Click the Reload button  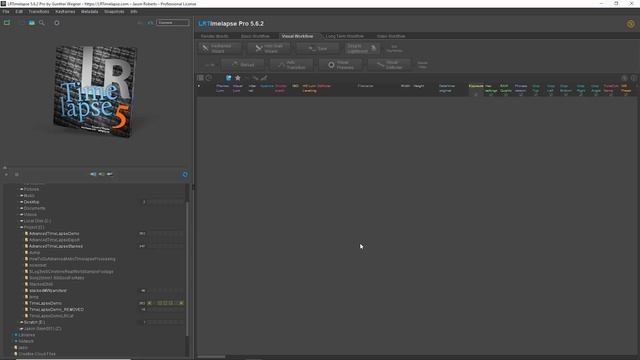click(x=242, y=64)
